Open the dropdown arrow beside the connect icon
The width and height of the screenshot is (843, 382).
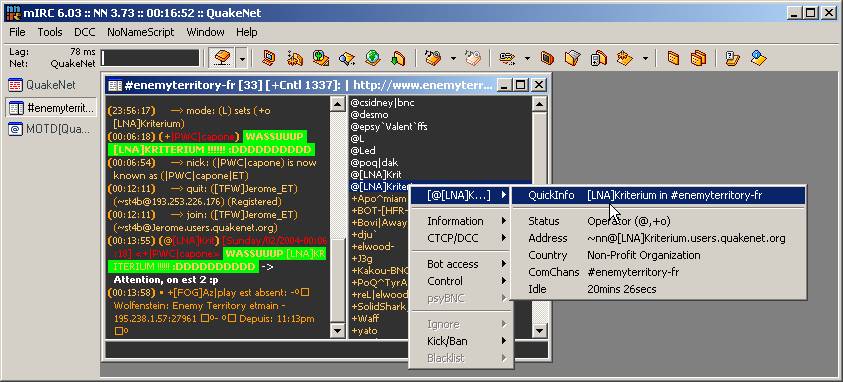[x=242, y=58]
